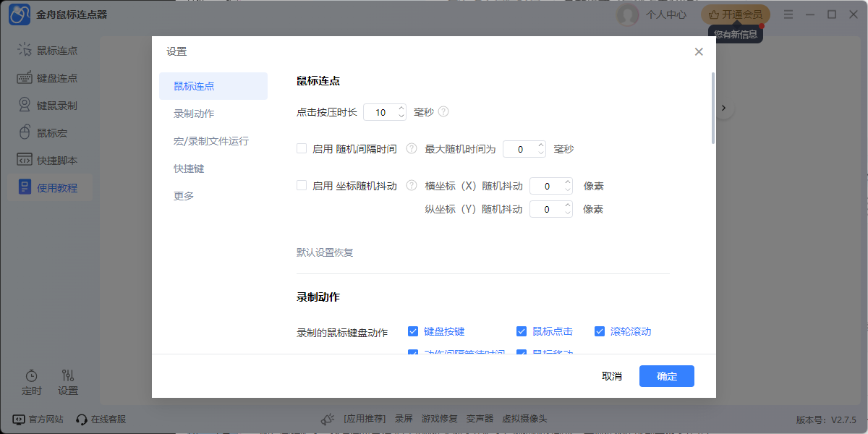Open the 键鼠录制 feature

48,105
